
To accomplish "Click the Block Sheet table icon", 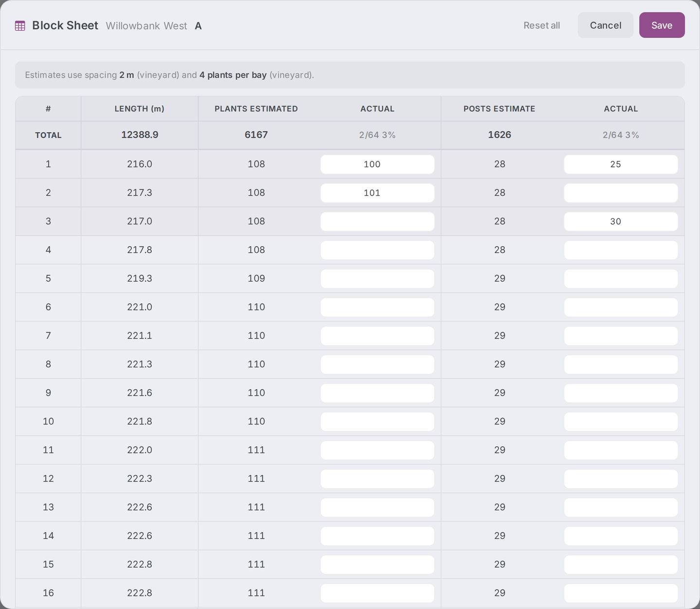I will (x=20, y=26).
